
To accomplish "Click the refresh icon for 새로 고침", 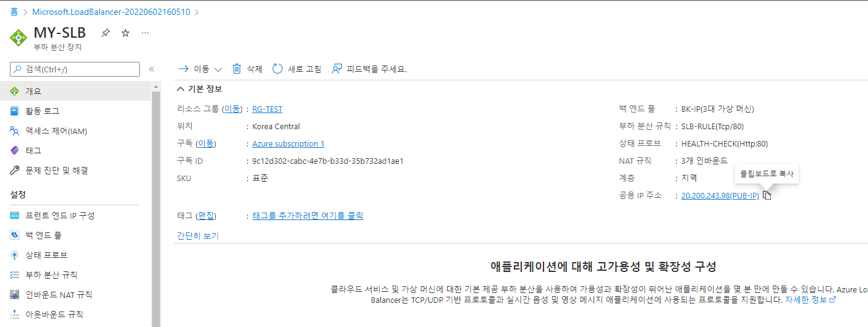I will (278, 69).
